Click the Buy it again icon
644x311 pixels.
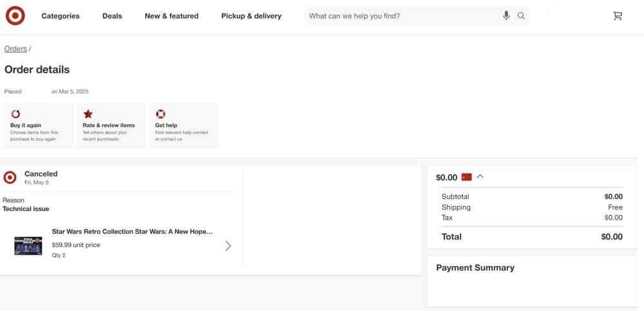coord(16,114)
